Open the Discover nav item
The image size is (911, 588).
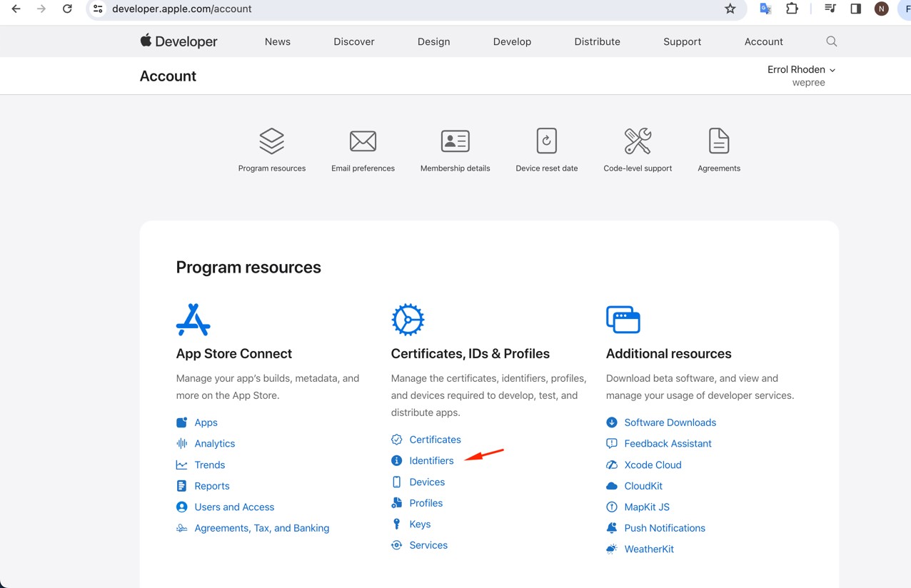point(353,41)
